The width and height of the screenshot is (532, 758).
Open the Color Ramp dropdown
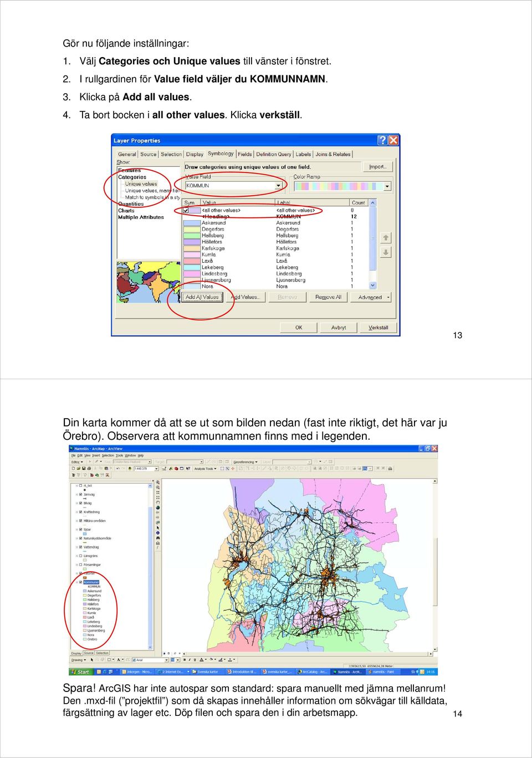(387, 186)
